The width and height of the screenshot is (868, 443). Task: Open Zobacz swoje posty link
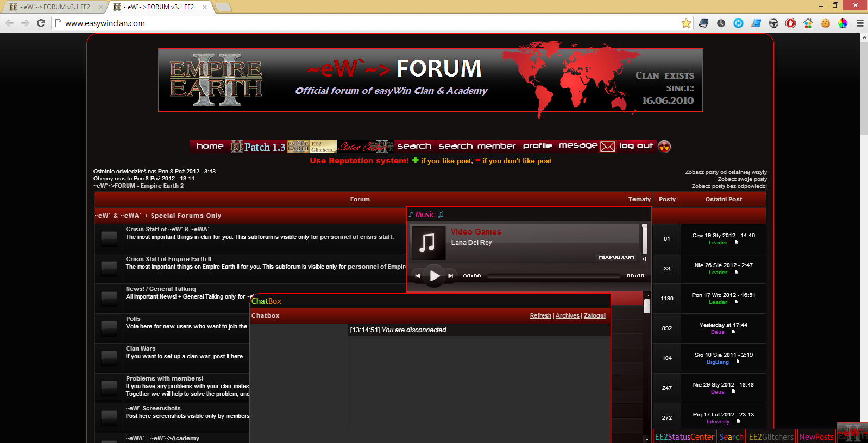click(742, 179)
